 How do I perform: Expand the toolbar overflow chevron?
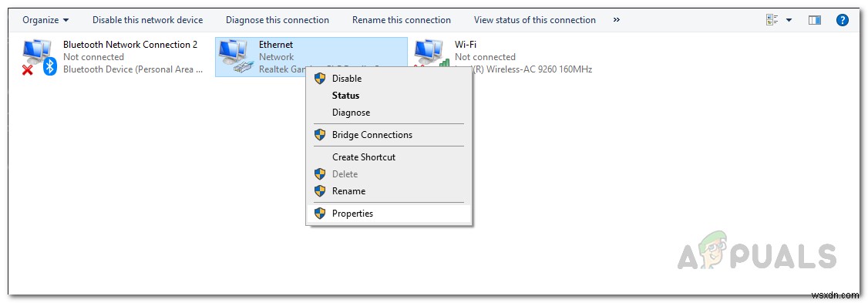617,20
